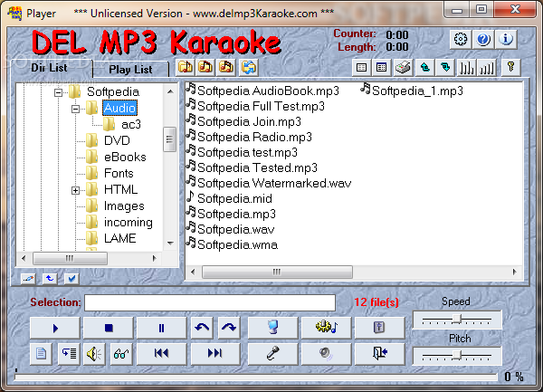Pause playback with the Pause button
543x392 pixels.
161,328
